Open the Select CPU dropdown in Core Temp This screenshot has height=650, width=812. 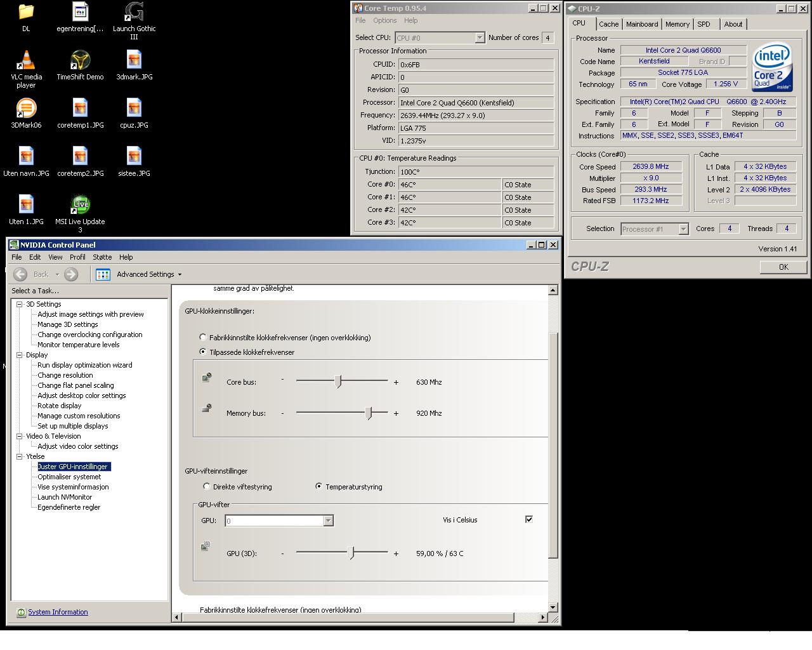pyautogui.click(x=480, y=38)
